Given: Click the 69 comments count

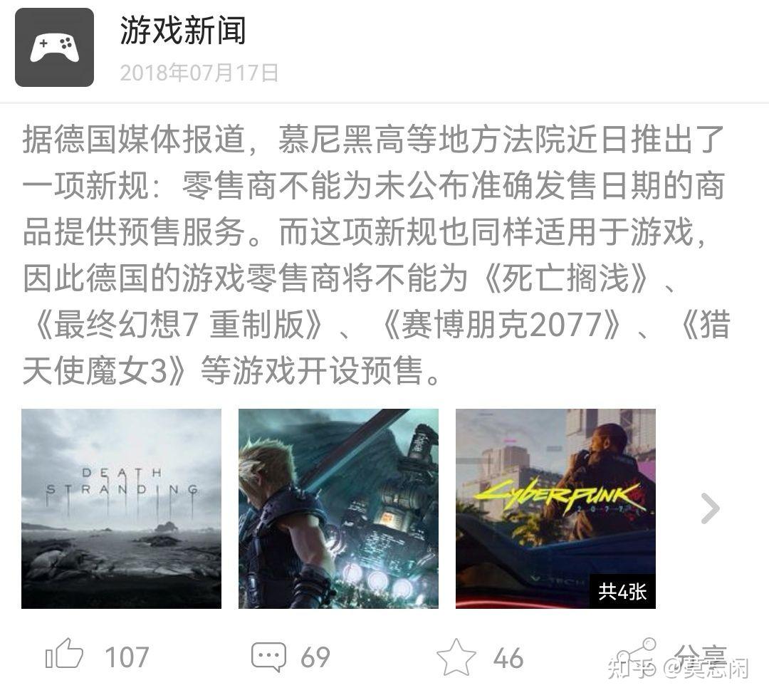Looking at the screenshot, I should coord(315,657).
